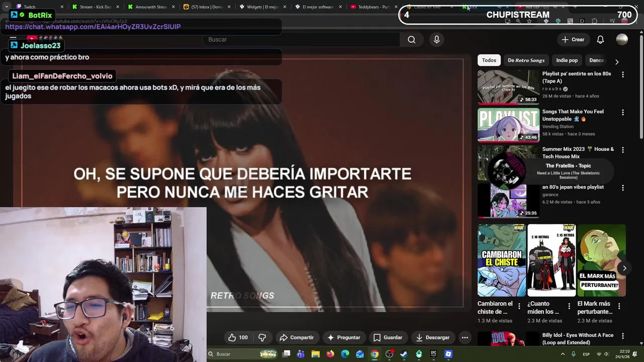Open Microsoft Teams from the taskbar
The width and height of the screenshot is (644, 362).
pyautogui.click(x=301, y=354)
